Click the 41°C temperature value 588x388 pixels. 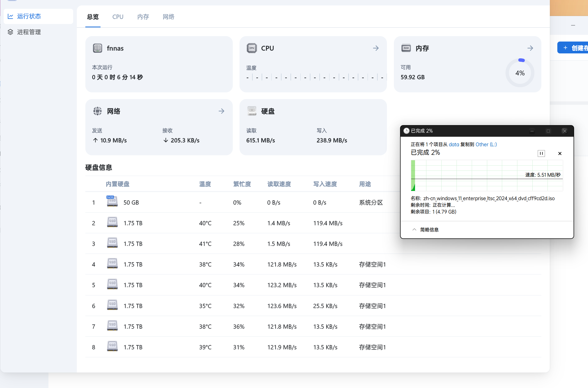coord(205,244)
